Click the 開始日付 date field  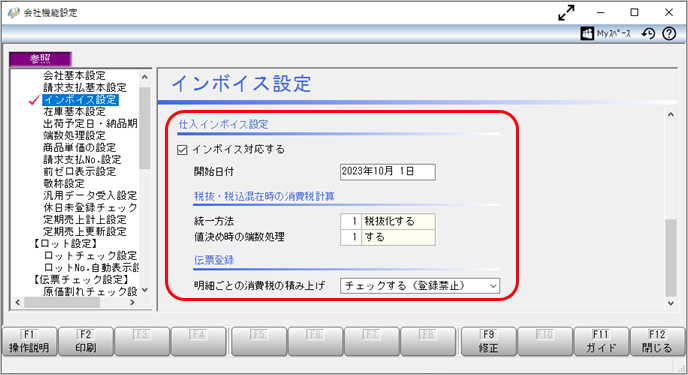(387, 171)
